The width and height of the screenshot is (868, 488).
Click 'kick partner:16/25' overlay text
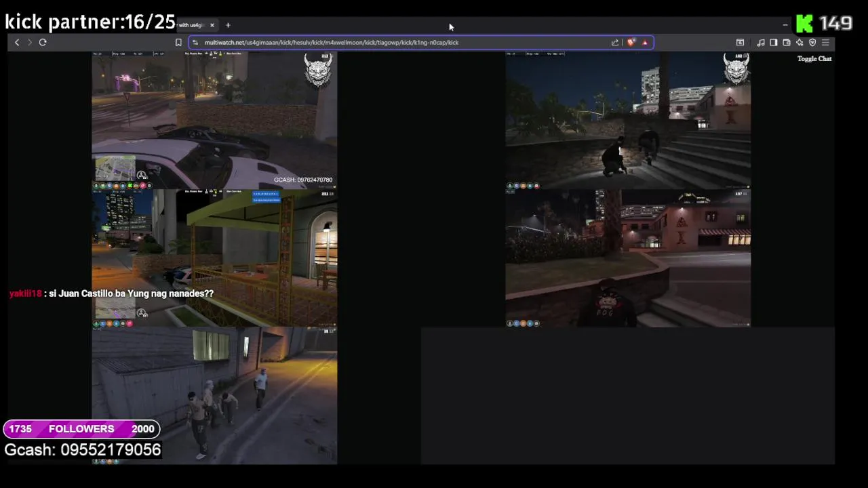90,22
